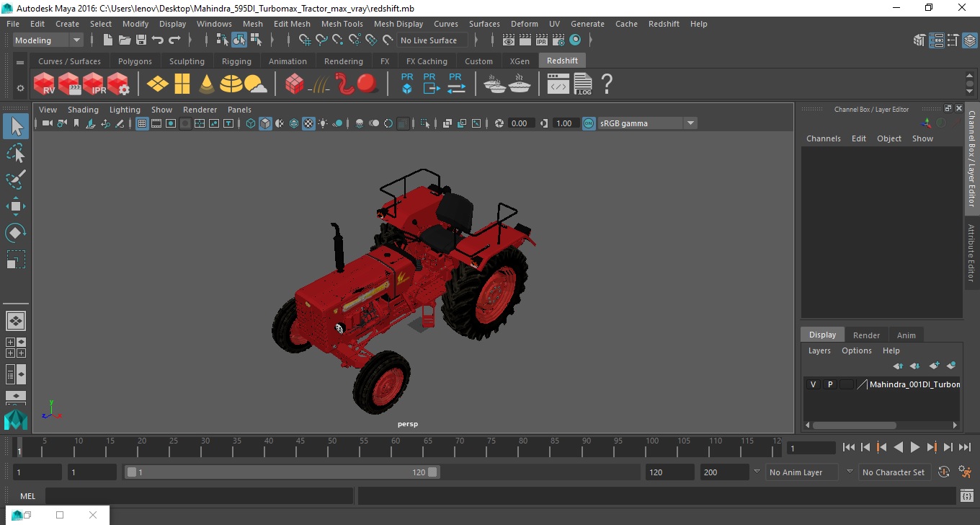980x525 pixels.
Task: Play the animation forwards
Action: click(x=914, y=448)
